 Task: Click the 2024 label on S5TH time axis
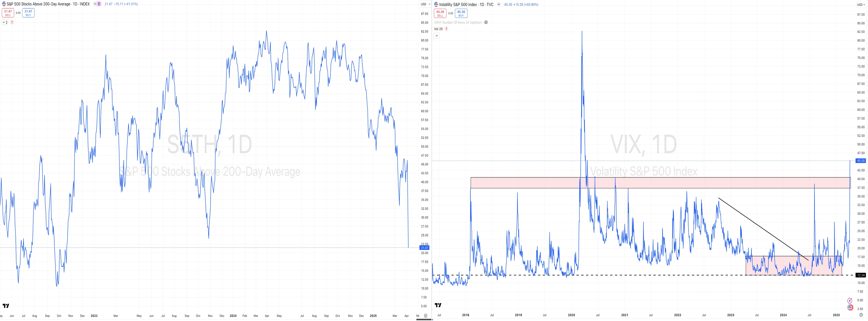pos(233,316)
